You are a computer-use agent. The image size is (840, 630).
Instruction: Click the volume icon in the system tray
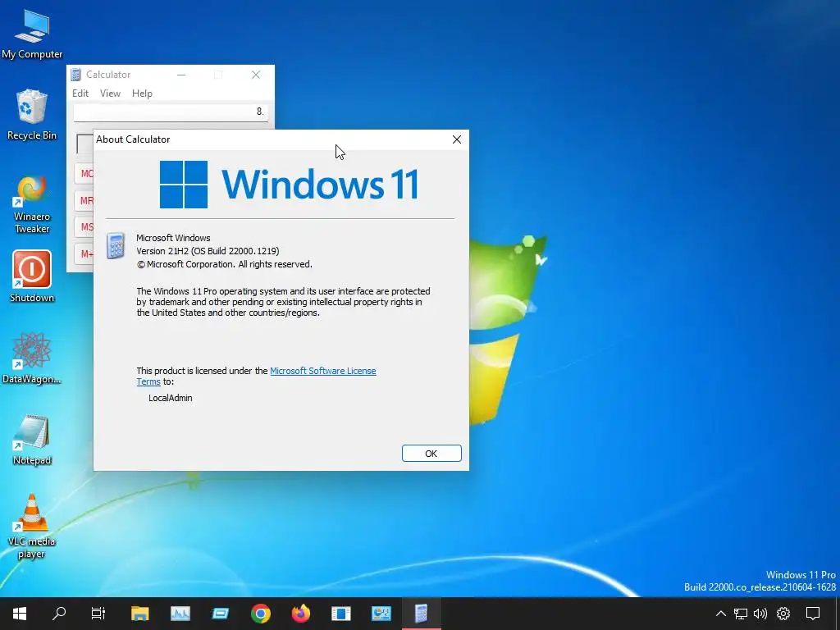[760, 614]
